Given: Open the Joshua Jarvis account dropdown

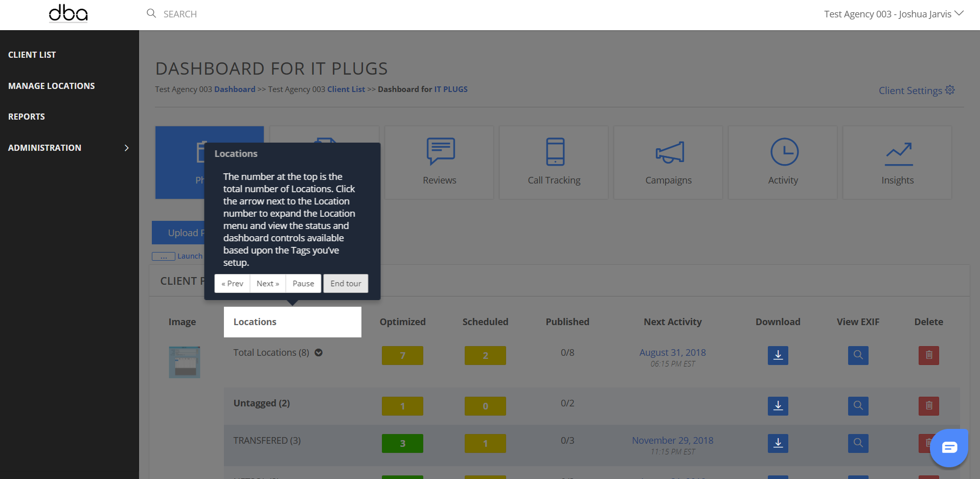Looking at the screenshot, I should pos(893,14).
